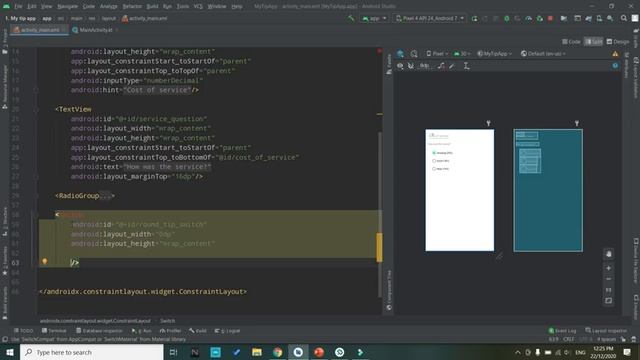Expand the collapsed RadioGroup code fold
The width and height of the screenshot is (640, 360).
point(105,196)
